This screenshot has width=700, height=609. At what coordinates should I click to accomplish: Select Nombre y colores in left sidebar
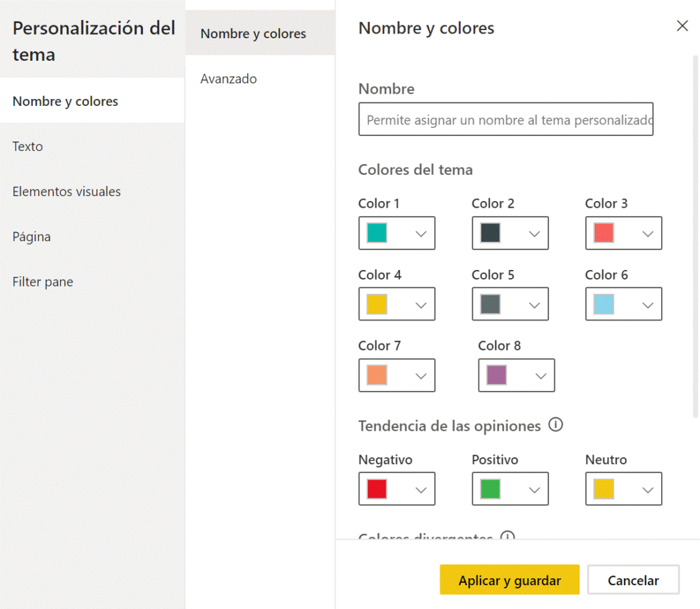pyautogui.click(x=92, y=101)
